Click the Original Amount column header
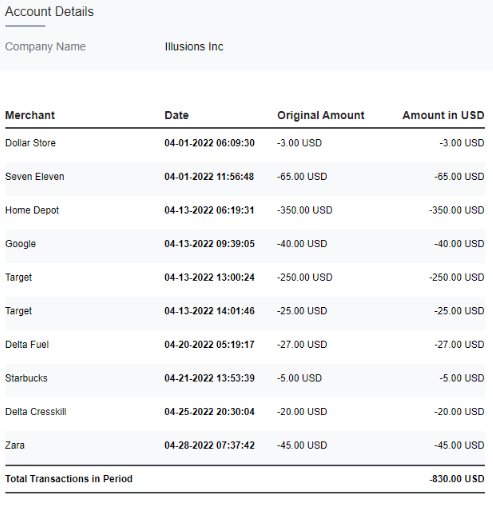493x505 pixels. [x=321, y=115]
